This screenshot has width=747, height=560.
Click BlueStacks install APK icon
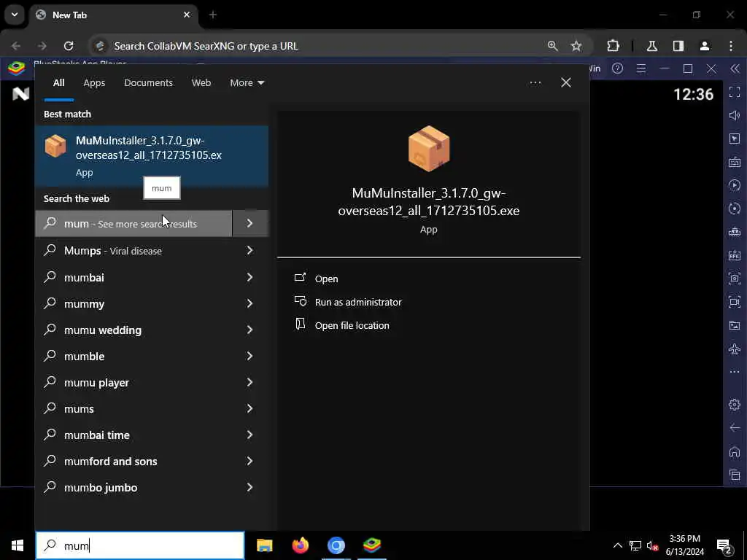pos(735,255)
